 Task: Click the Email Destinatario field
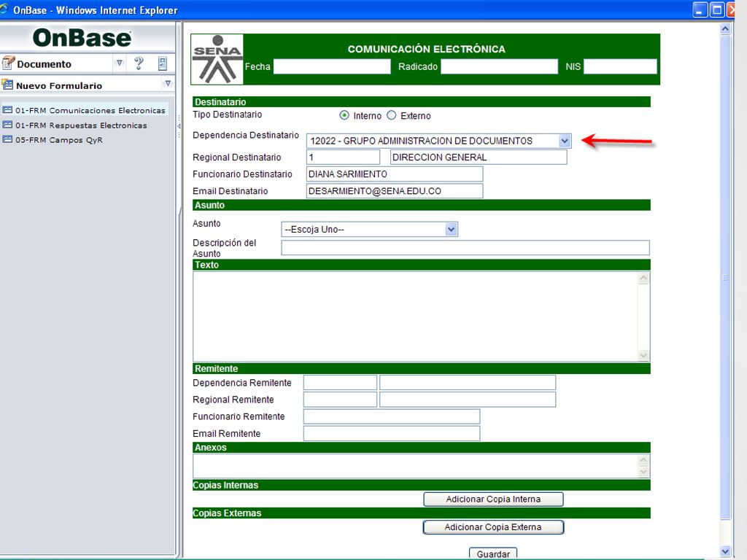(x=395, y=191)
